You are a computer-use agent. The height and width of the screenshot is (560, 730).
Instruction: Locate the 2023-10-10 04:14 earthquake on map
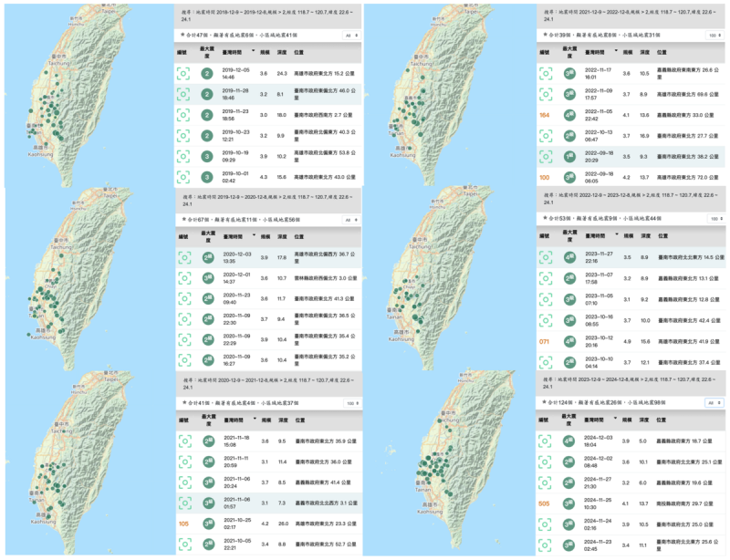click(546, 362)
